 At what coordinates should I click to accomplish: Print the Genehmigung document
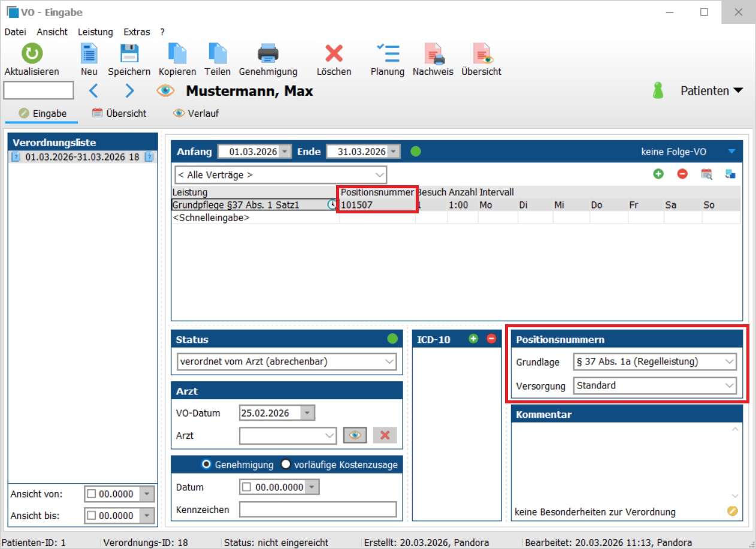[x=268, y=54]
